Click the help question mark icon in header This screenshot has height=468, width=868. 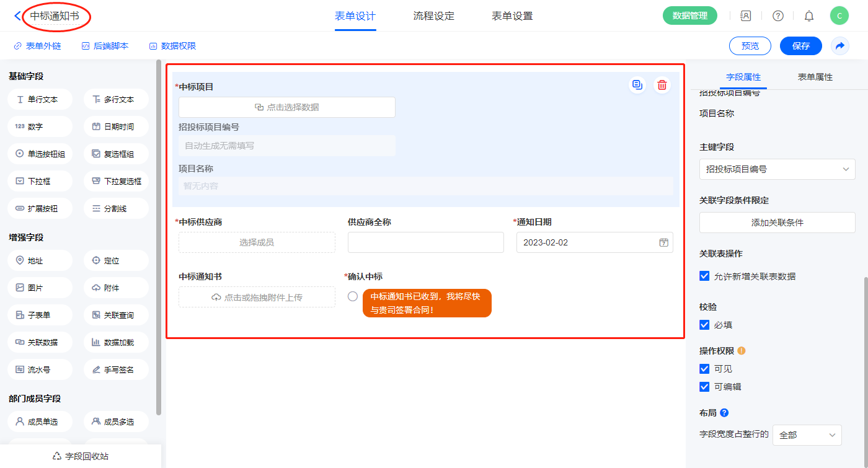coord(777,16)
